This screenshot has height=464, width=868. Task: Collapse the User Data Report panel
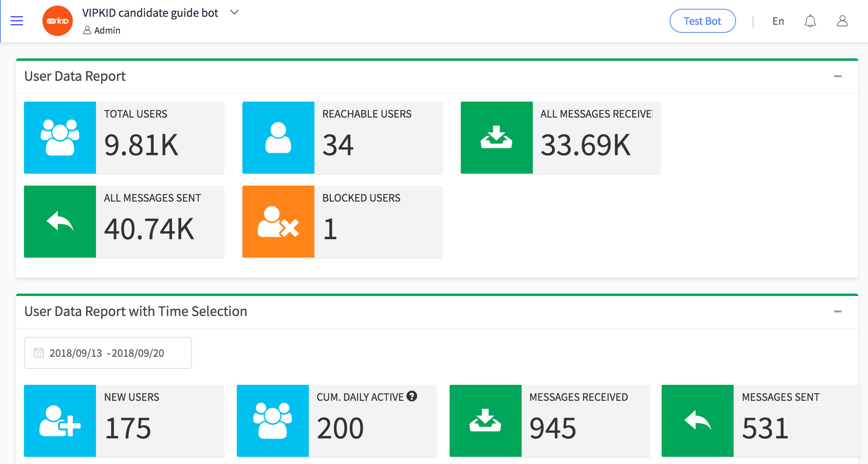838,76
